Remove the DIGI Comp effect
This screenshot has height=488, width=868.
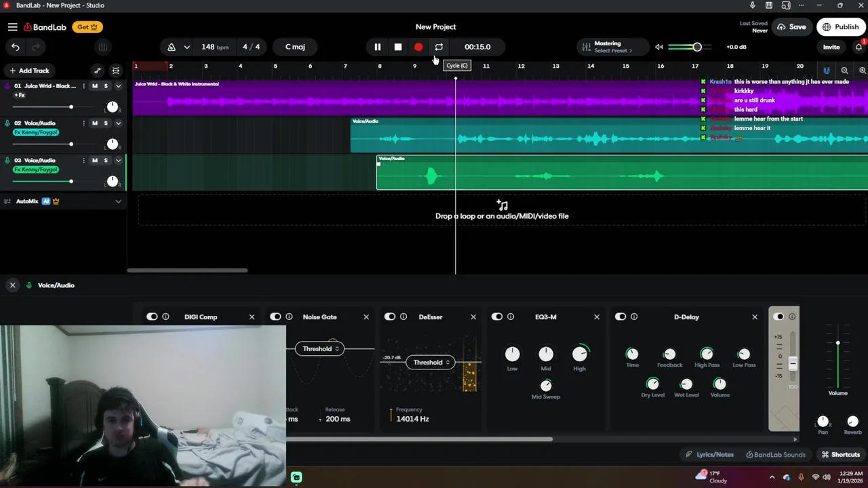click(x=252, y=317)
